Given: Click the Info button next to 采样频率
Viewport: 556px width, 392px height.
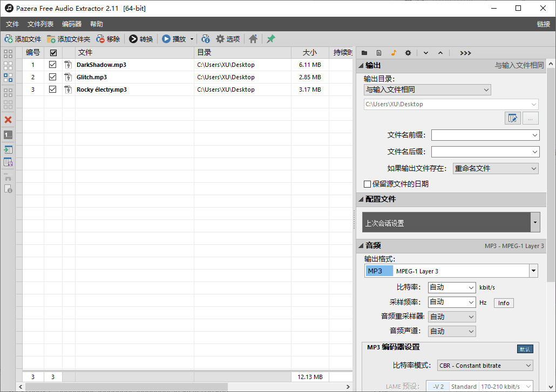Looking at the screenshot, I should 504,303.
